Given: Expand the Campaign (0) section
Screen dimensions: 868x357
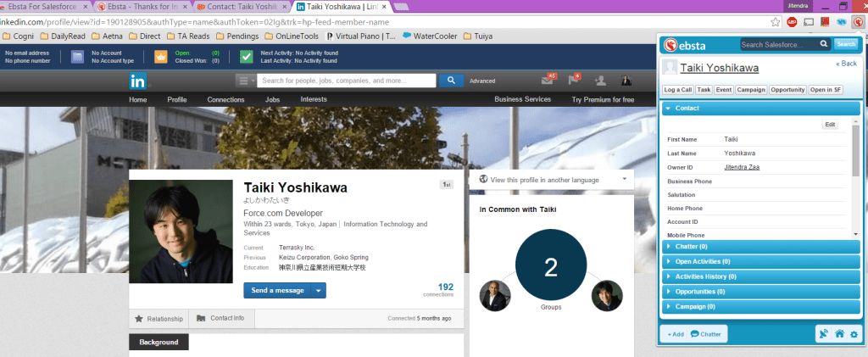Looking at the screenshot, I should 760,306.
